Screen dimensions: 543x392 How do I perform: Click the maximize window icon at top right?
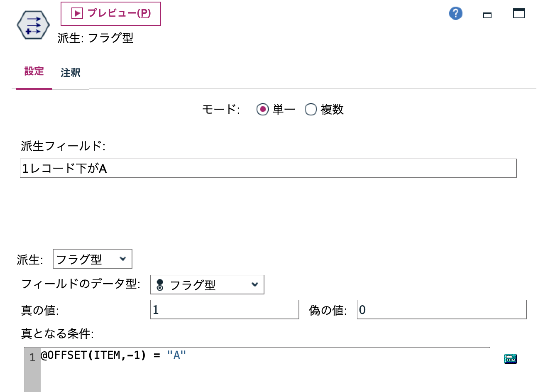(x=518, y=14)
